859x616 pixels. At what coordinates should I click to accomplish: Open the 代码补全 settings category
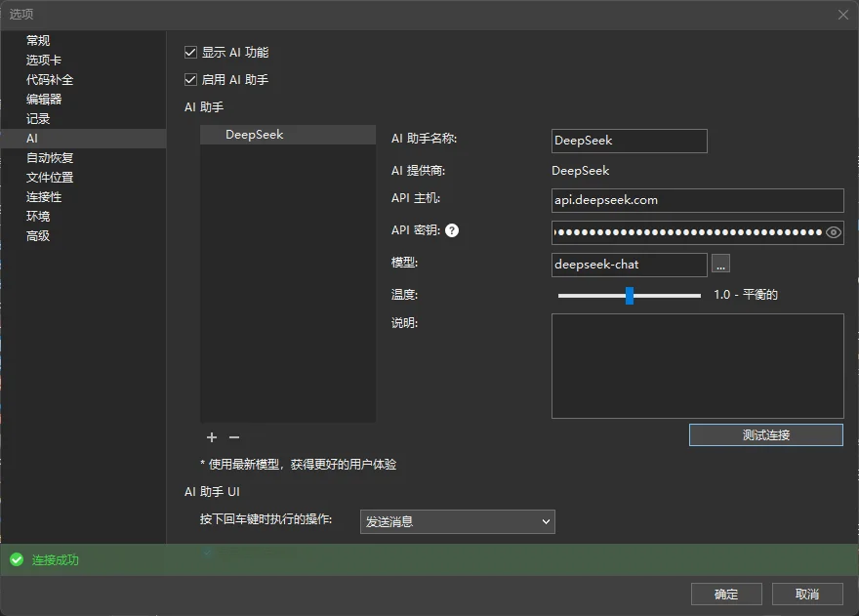pyautogui.click(x=83, y=80)
